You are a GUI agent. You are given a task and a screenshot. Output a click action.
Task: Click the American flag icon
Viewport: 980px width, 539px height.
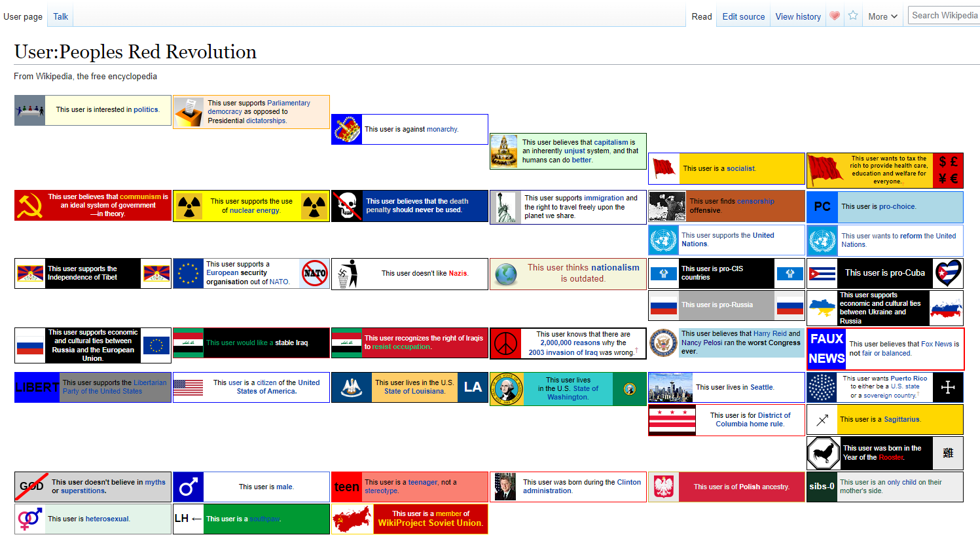point(189,387)
